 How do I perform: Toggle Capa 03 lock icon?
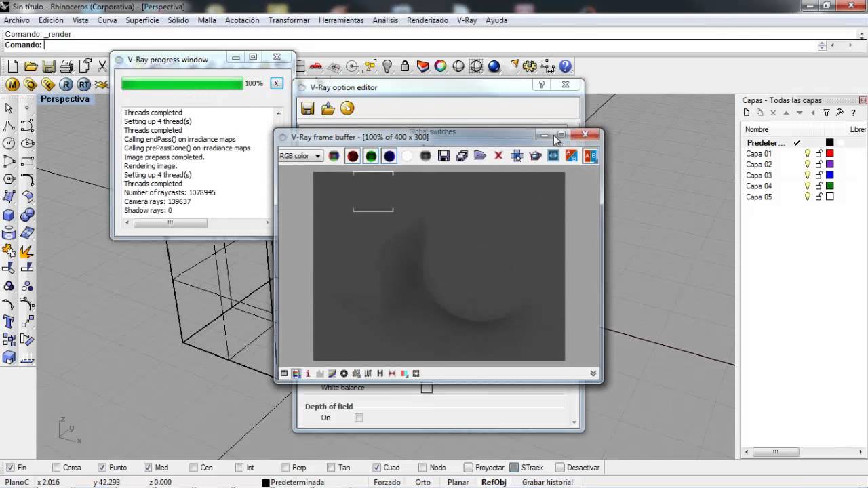(818, 176)
